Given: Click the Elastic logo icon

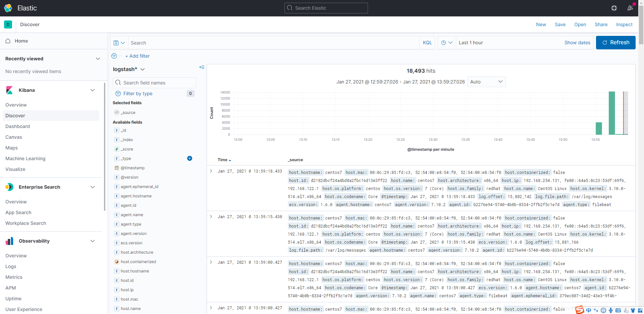Looking at the screenshot, I should click(x=8, y=8).
